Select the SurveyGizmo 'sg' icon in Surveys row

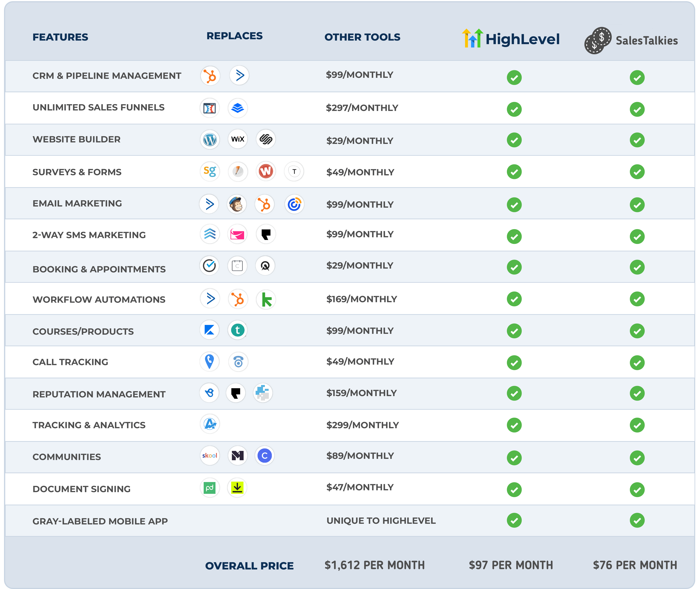[210, 171]
